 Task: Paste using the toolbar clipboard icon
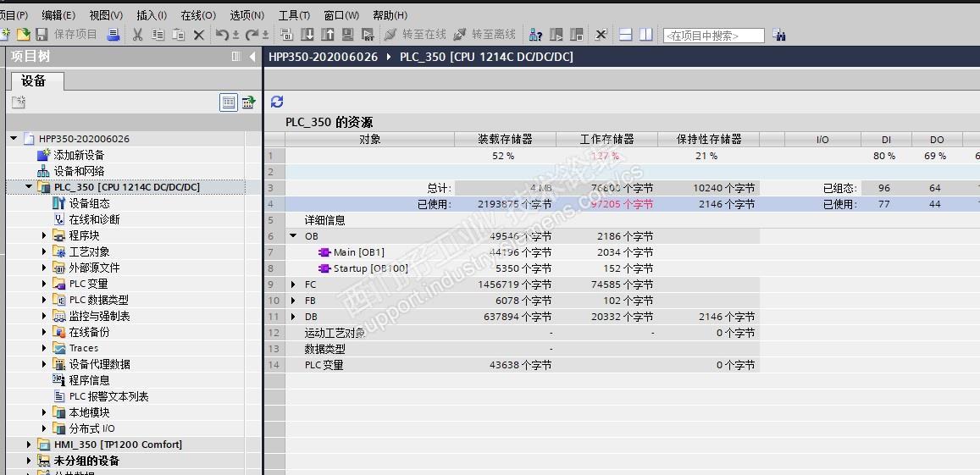[178, 35]
